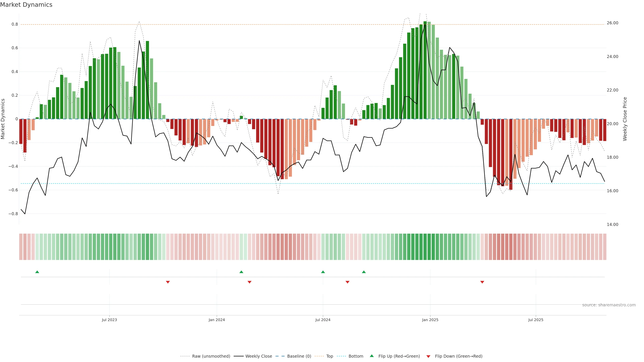
Task: Click the source: sharemaestro.com text
Action: click(x=609, y=305)
